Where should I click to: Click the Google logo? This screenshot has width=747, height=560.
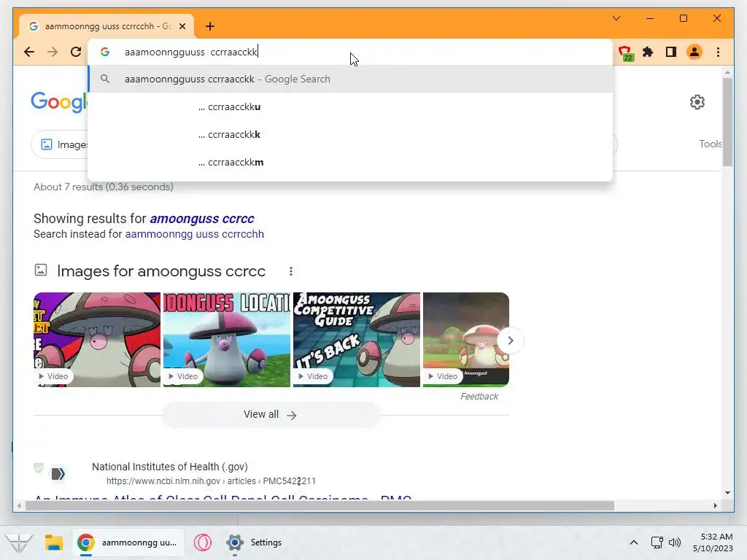(58, 102)
